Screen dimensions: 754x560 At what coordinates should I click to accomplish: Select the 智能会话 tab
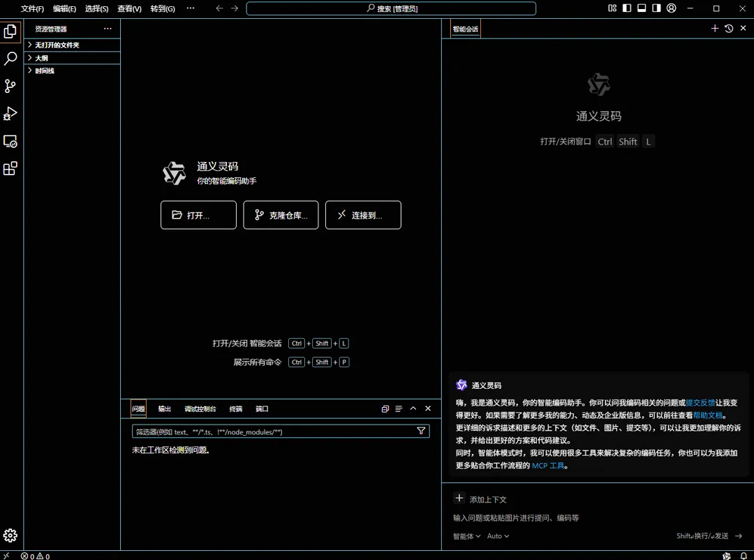466,29
